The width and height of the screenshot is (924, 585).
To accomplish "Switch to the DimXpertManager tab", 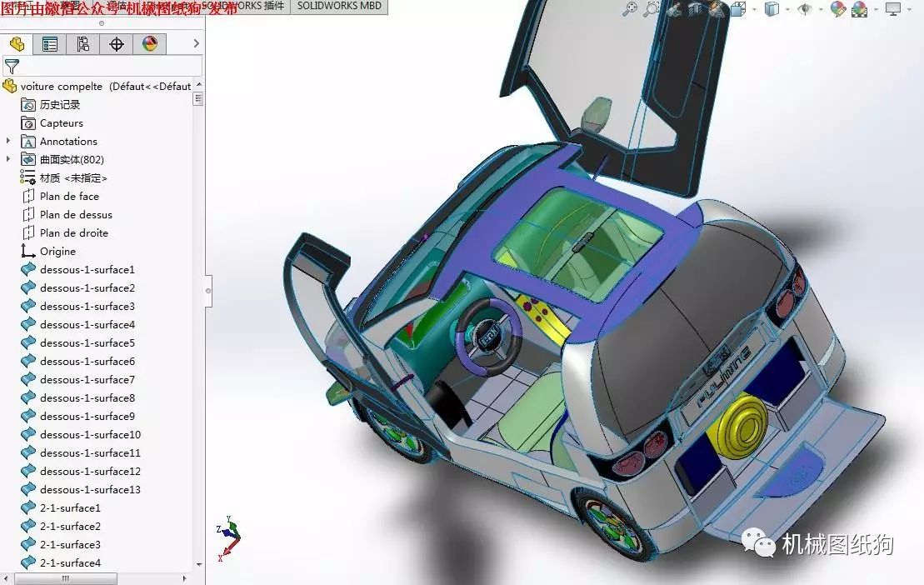I will (x=116, y=43).
